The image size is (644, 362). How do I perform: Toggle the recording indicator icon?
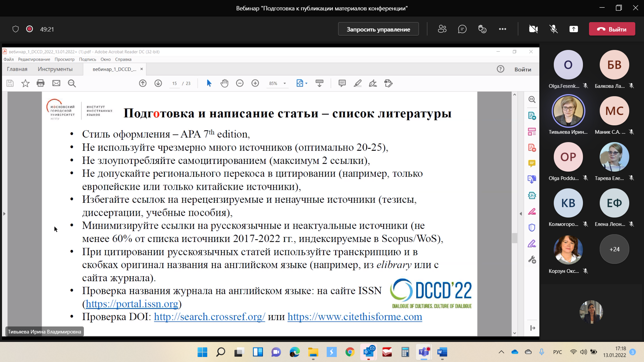click(30, 29)
